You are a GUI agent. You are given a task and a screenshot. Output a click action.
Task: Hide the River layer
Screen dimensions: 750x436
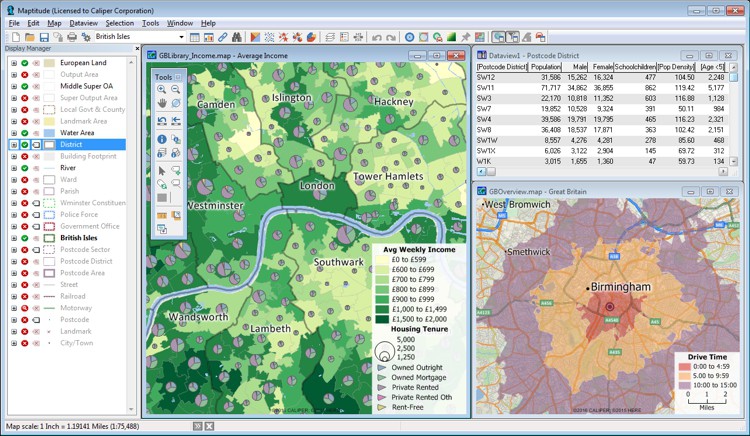[25, 168]
